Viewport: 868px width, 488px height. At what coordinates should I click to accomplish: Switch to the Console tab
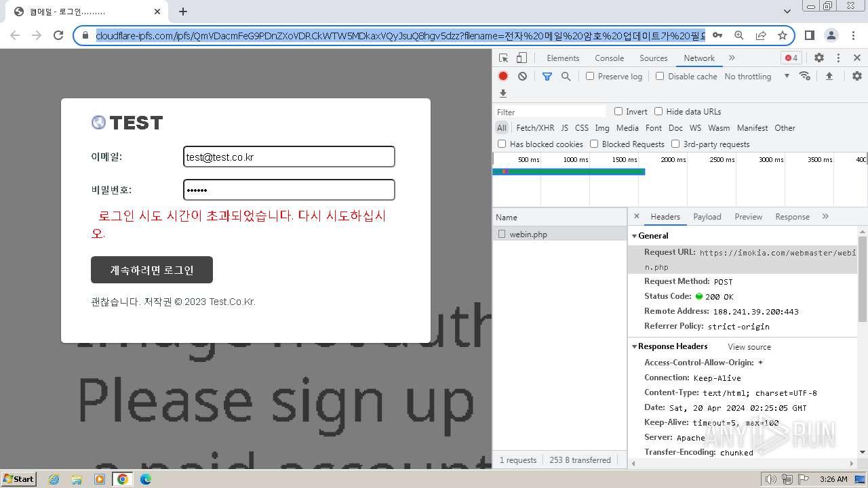pyautogui.click(x=609, y=58)
